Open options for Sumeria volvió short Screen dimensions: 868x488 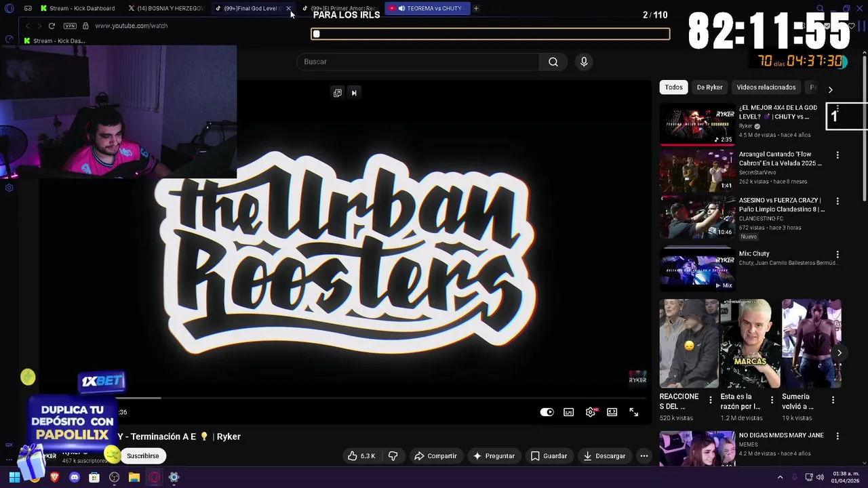click(833, 400)
